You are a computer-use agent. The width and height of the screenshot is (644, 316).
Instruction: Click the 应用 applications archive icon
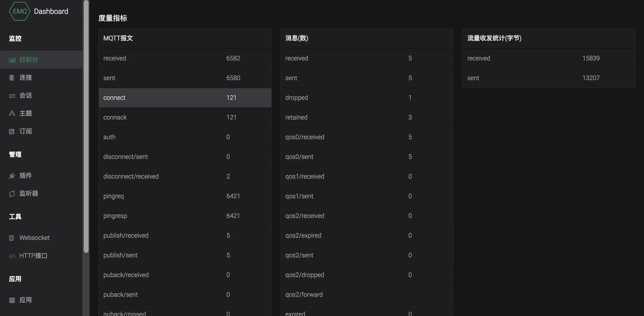click(x=12, y=300)
